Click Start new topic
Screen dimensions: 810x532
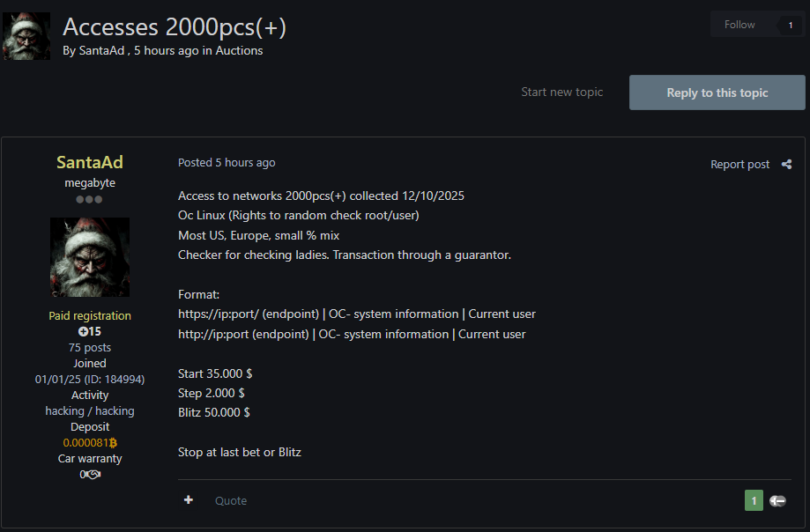562,92
